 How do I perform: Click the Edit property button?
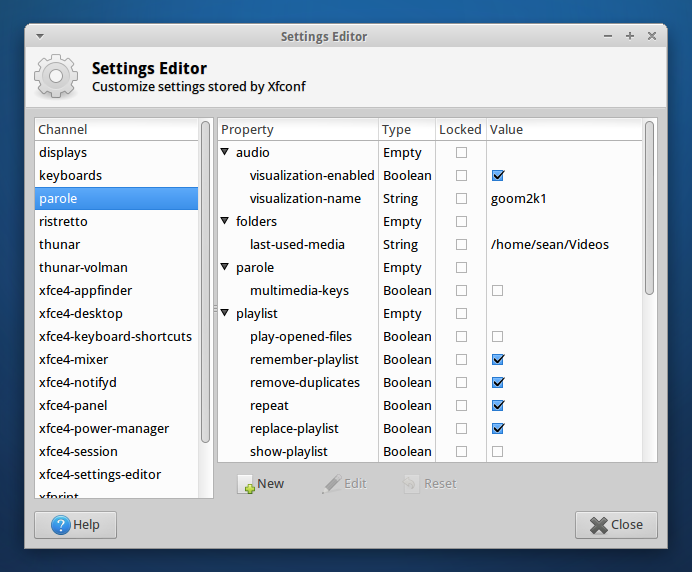click(345, 484)
